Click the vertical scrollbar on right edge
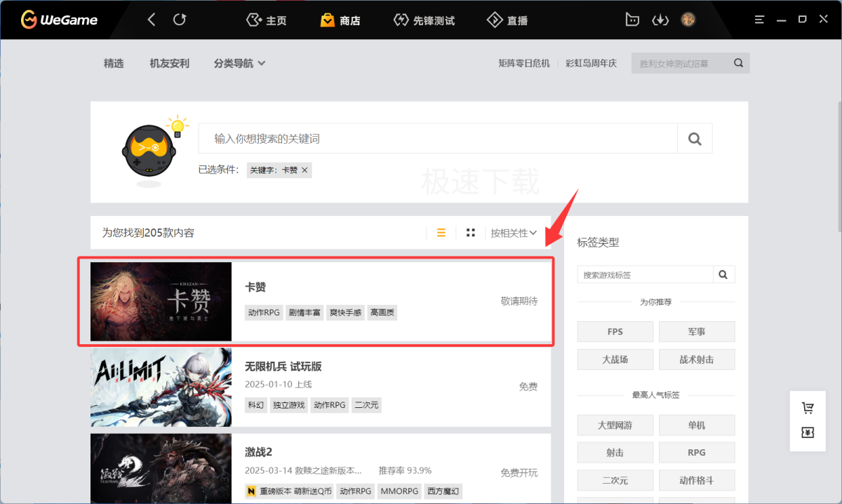The height and width of the screenshot is (504, 842). pyautogui.click(x=839, y=167)
